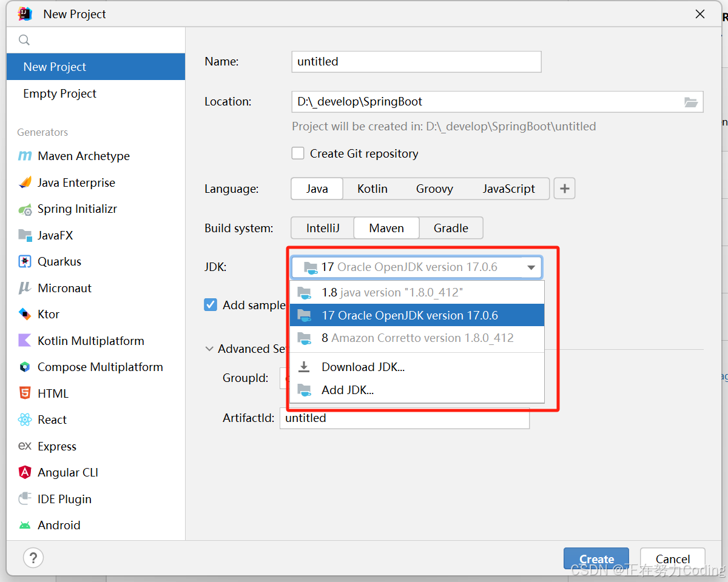The width and height of the screenshot is (728, 582).
Task: Click the Download JDK arrow icon
Action: point(305,367)
